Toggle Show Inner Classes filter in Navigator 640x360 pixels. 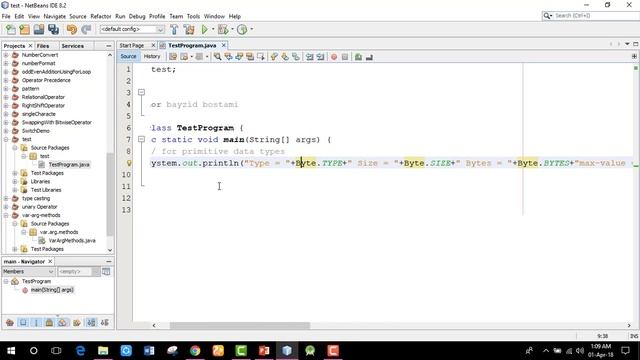pyautogui.click(x=62, y=322)
